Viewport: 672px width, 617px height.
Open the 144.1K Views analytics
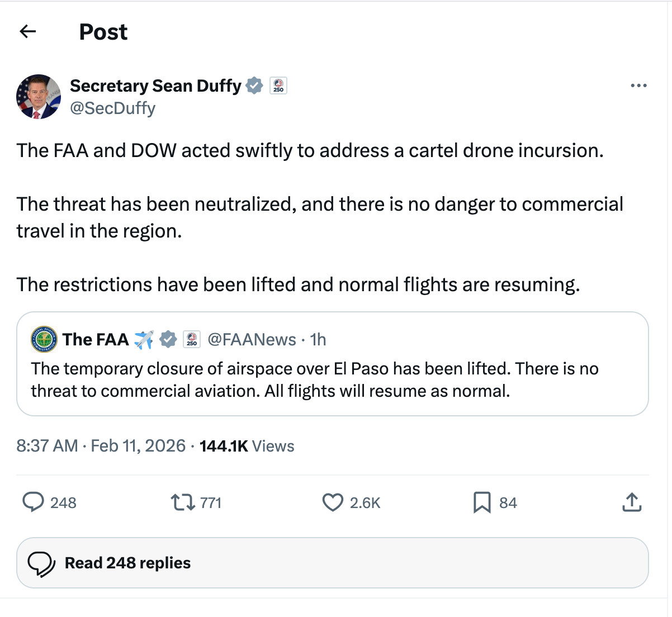click(x=247, y=446)
